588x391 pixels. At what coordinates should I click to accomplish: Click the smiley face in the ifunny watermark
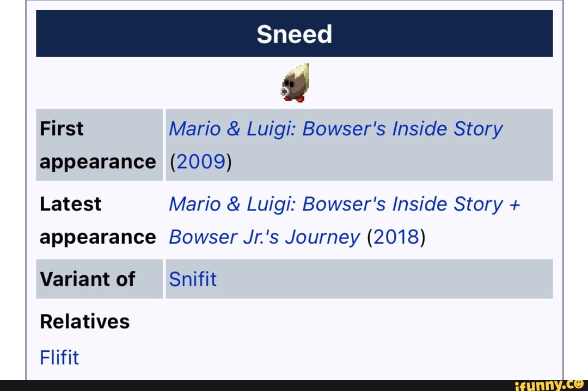[578, 384]
